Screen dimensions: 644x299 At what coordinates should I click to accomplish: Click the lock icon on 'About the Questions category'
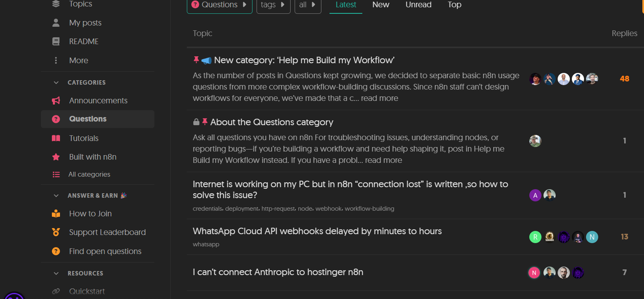tap(196, 122)
